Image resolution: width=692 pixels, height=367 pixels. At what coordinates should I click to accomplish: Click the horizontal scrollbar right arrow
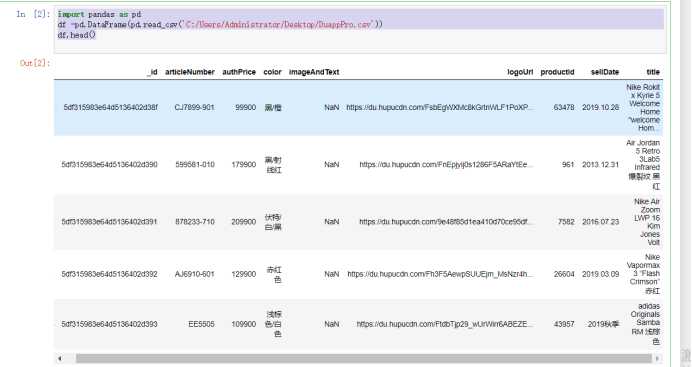click(x=658, y=358)
